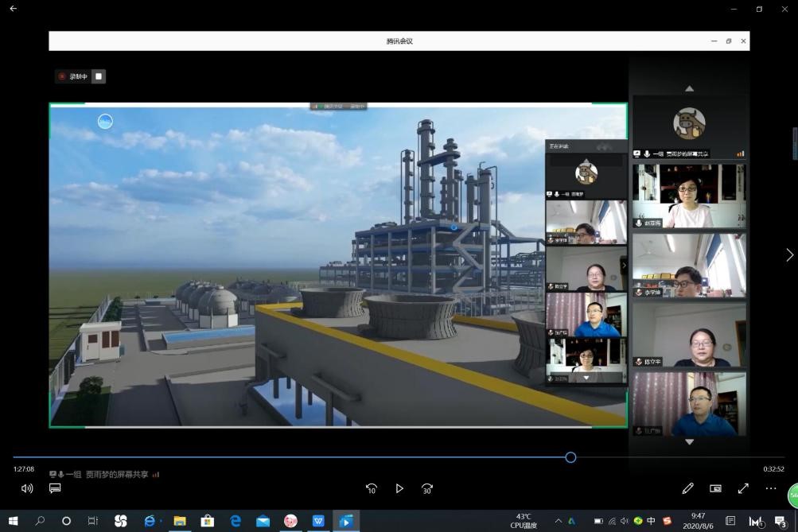Play the paused video
This screenshot has height=532, width=798.
pos(399,488)
